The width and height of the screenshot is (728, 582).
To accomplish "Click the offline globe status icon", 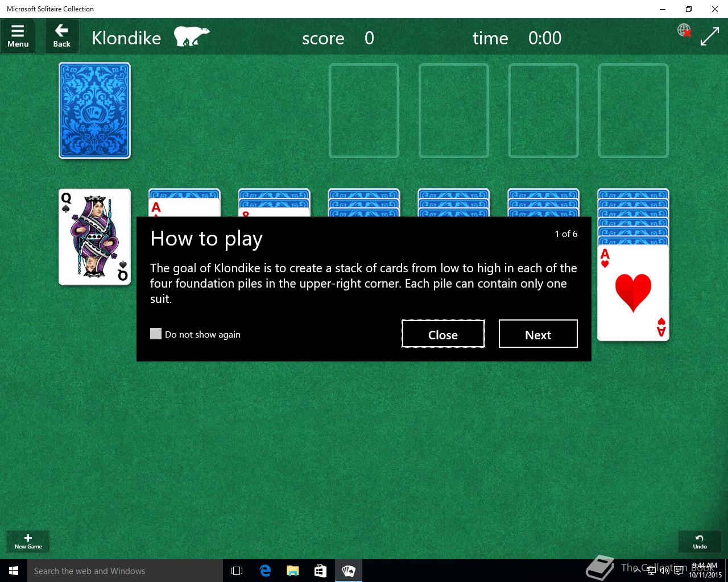I will (684, 30).
